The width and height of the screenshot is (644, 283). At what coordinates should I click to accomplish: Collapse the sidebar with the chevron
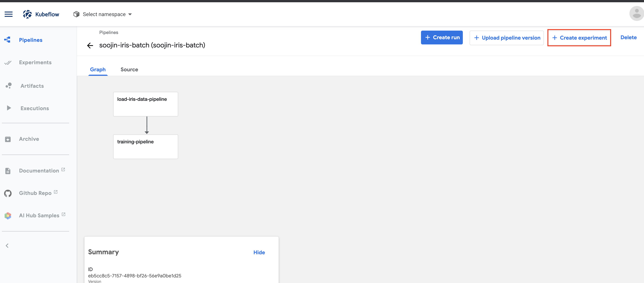coord(7,245)
